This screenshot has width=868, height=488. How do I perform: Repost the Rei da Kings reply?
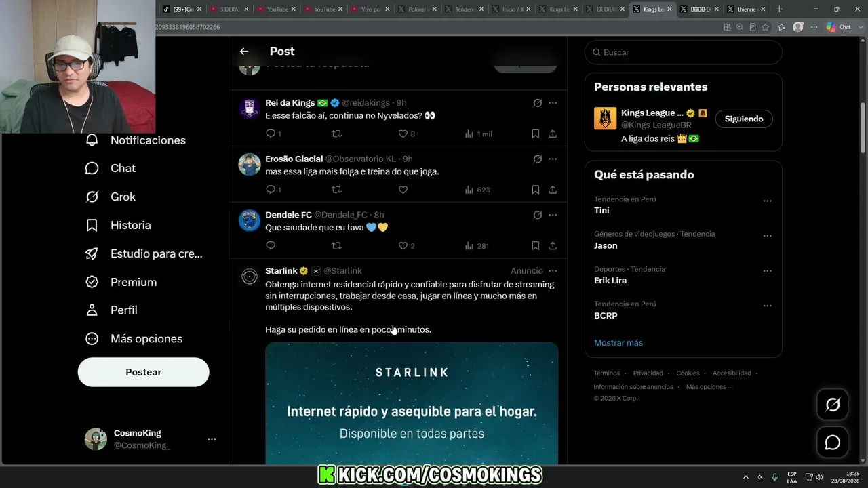(x=336, y=134)
